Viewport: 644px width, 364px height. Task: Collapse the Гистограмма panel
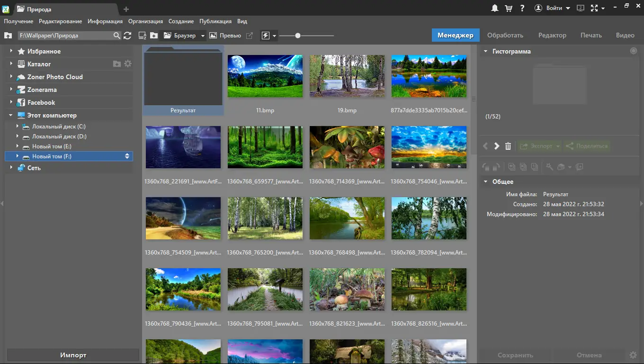click(x=485, y=51)
